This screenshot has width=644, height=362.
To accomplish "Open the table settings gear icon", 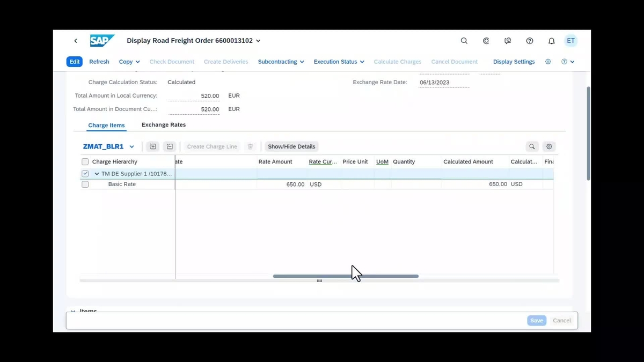I will [548, 146].
